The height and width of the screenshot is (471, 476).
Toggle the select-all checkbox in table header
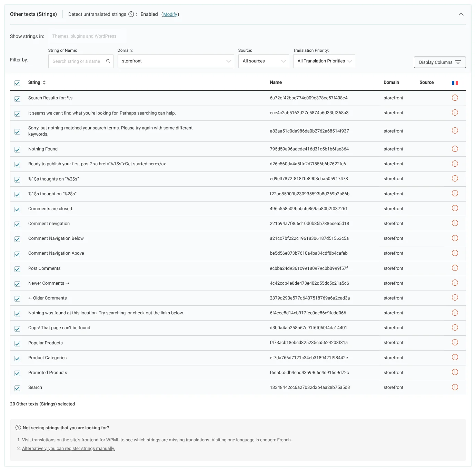17,83
